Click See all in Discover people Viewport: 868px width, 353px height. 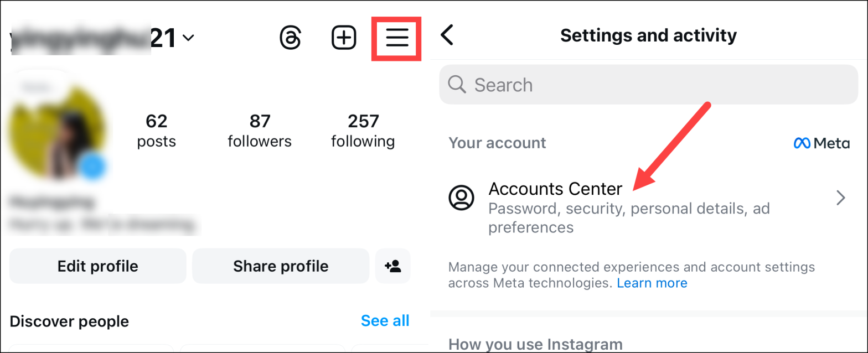pos(385,320)
